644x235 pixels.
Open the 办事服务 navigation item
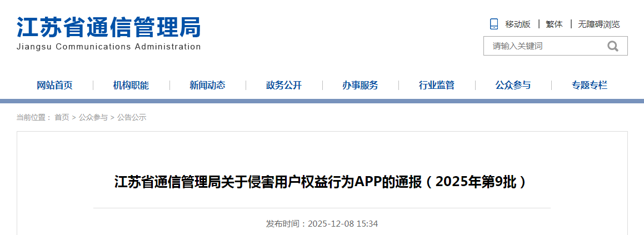click(x=360, y=85)
